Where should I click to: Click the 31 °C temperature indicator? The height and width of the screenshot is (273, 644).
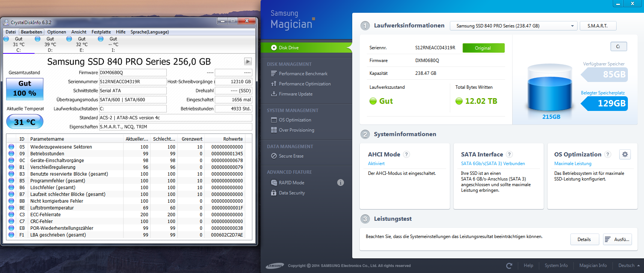(25, 122)
